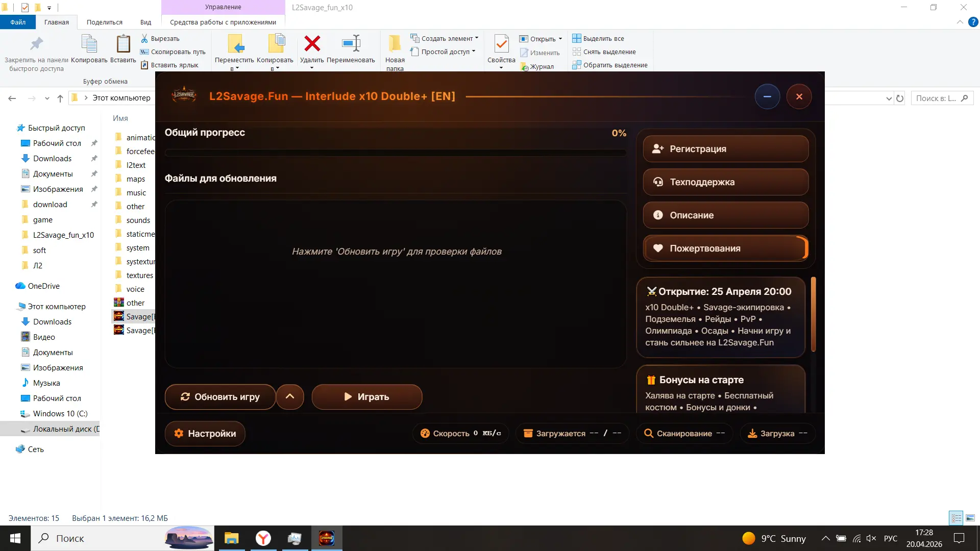980x551 pixels.
Task: Switch to details view toggle
Action: [956, 518]
